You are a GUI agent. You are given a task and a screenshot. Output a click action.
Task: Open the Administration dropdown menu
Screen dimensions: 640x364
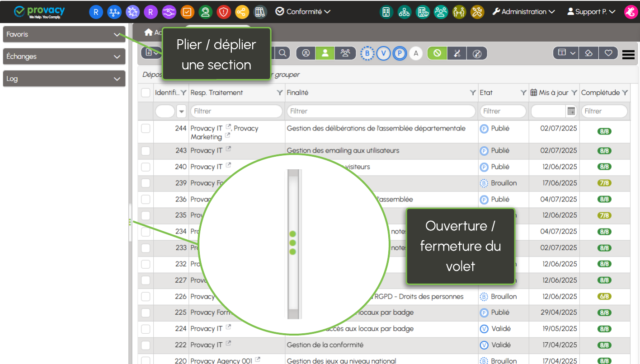tap(523, 12)
